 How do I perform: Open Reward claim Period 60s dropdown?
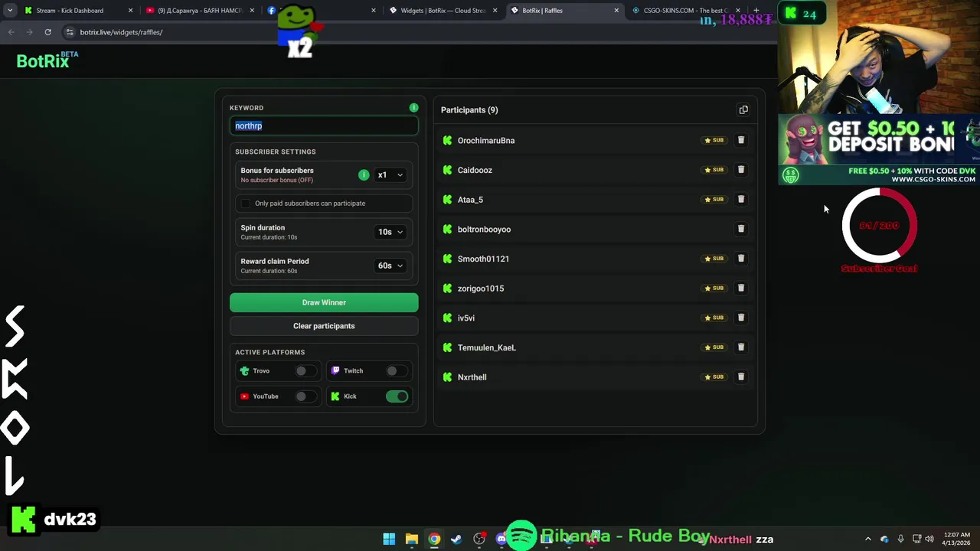pos(390,266)
